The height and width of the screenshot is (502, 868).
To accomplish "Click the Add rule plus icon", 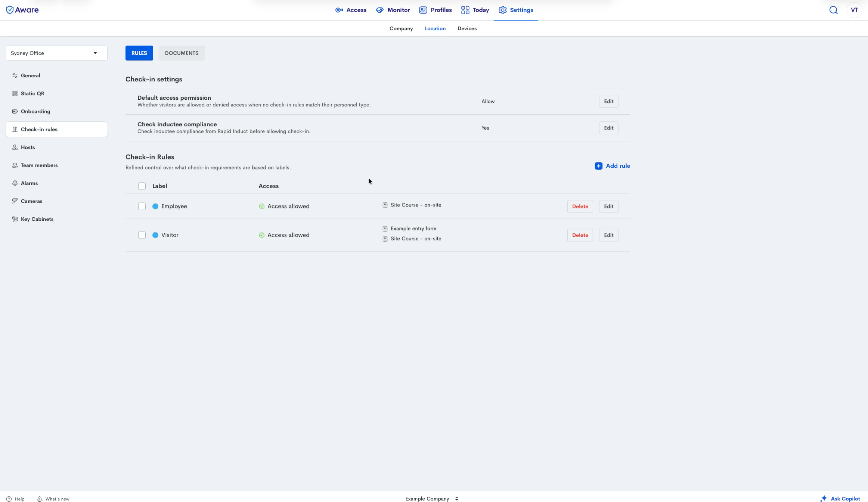I will [x=598, y=166].
